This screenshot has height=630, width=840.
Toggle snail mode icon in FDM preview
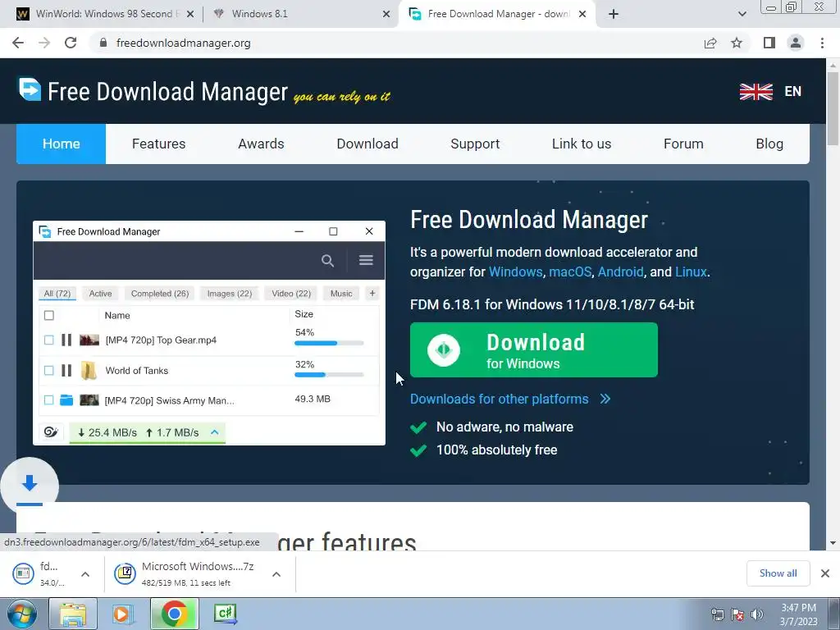[x=51, y=432]
